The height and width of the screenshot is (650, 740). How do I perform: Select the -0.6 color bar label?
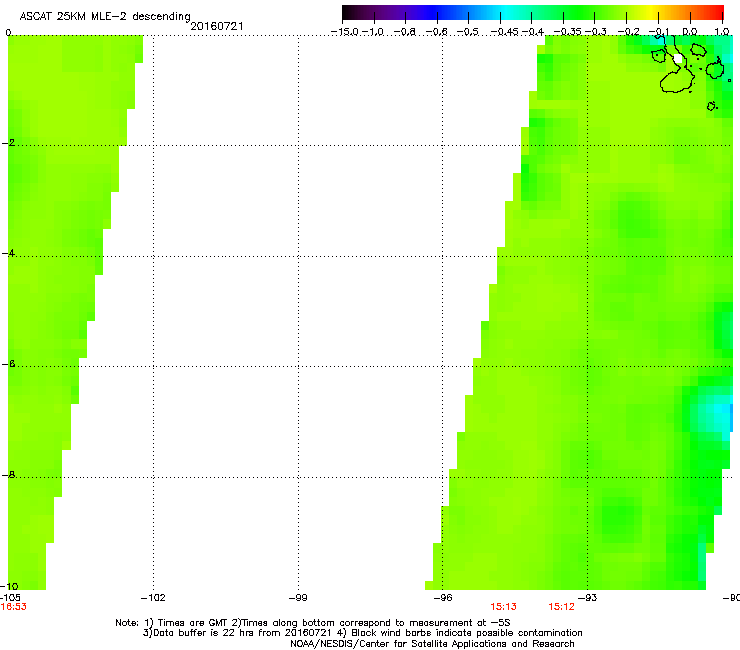pyautogui.click(x=437, y=32)
